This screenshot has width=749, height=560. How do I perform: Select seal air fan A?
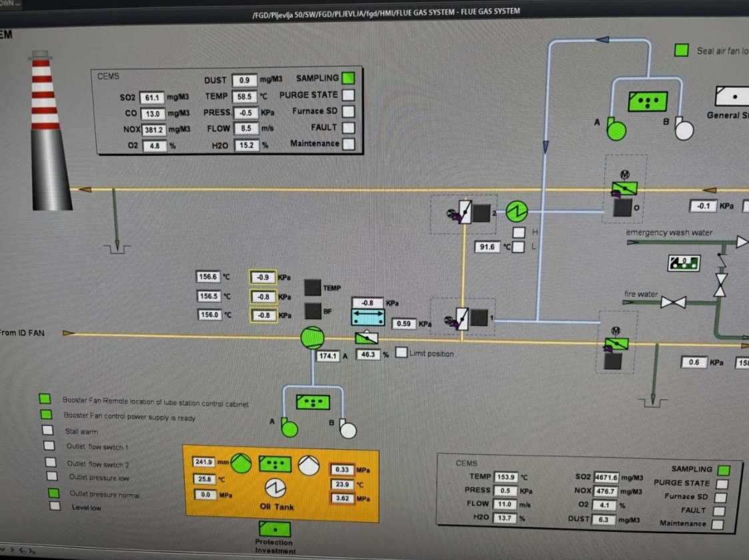617,129
